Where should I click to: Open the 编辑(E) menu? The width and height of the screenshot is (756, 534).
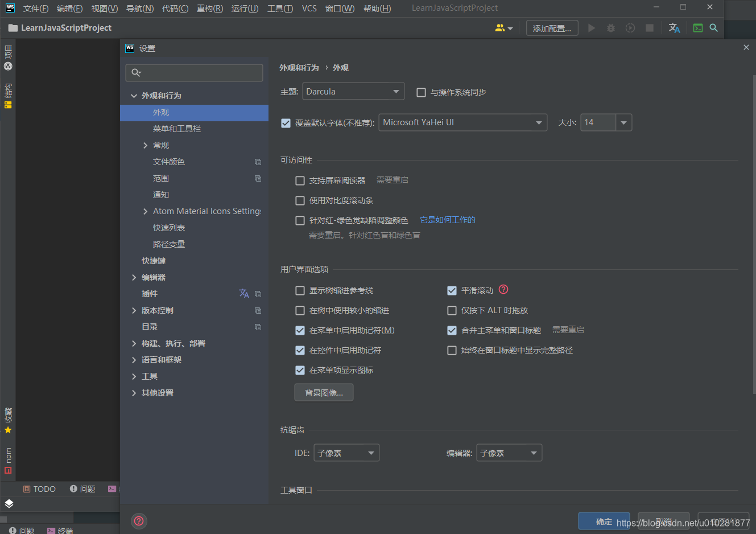click(x=70, y=8)
